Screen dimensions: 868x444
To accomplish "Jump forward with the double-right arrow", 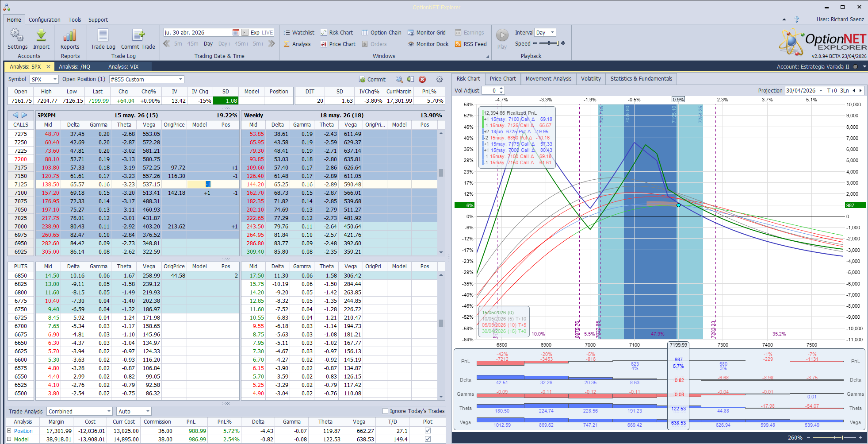I will [271, 43].
